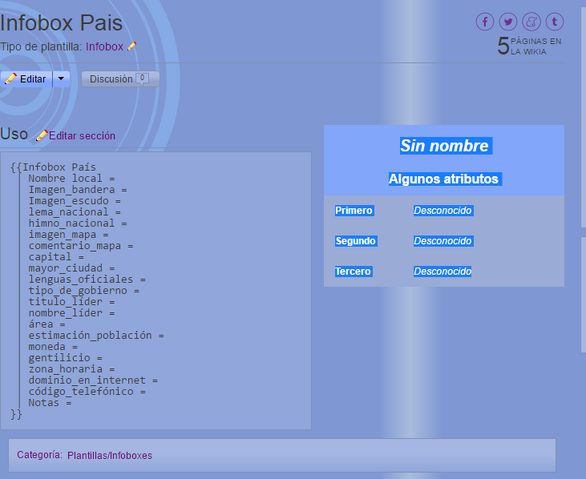
Task: Click the 'Imagen_bandera =' code line
Action: click(78, 189)
